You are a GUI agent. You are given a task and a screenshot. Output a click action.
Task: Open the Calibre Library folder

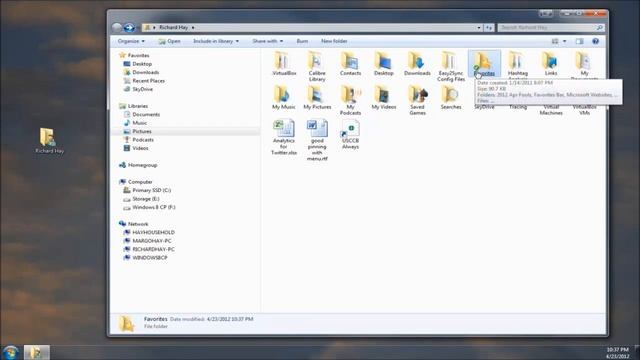317,67
